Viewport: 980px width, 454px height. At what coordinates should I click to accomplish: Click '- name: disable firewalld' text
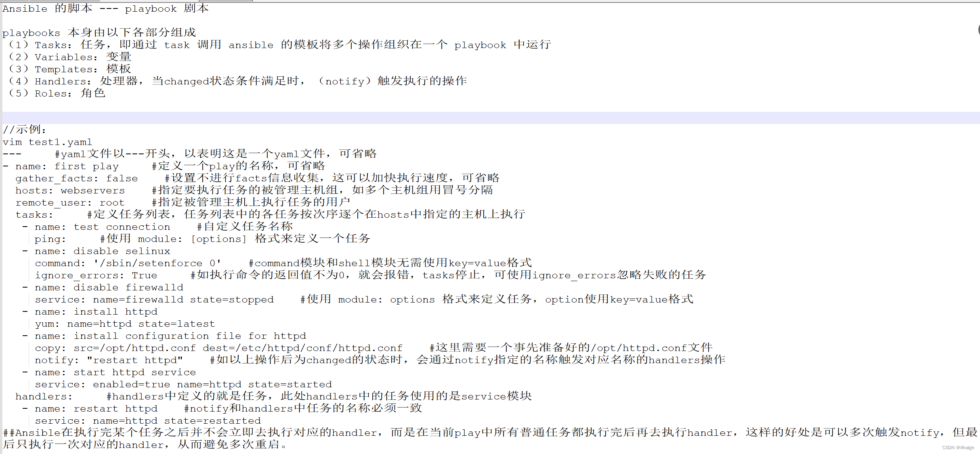103,288
